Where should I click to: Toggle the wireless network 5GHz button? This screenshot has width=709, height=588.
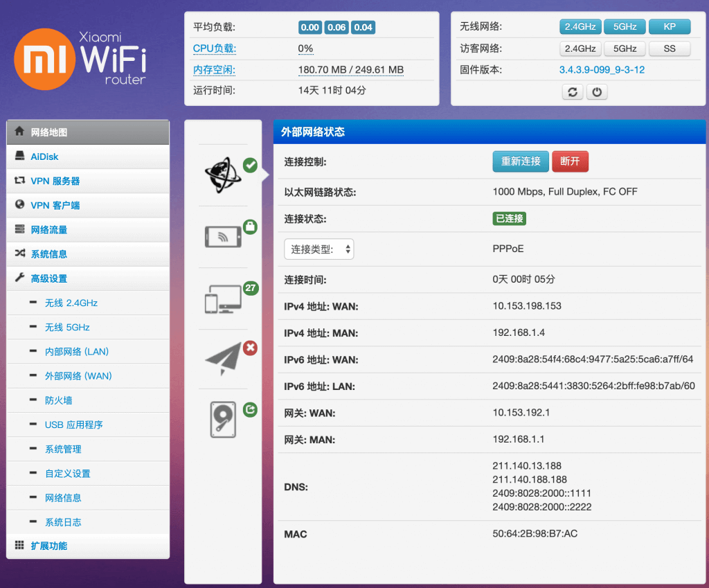(x=625, y=27)
